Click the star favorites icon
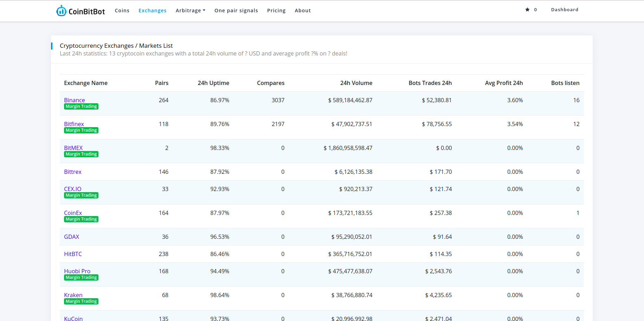Screen dimensions: 644x321 (x=527, y=9)
